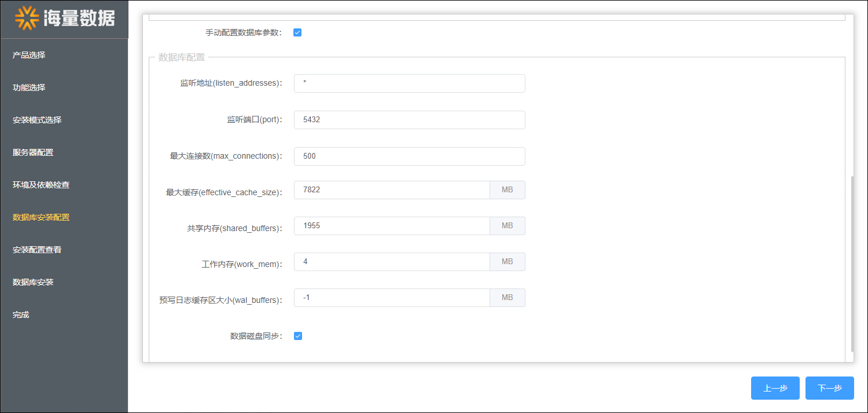The width and height of the screenshot is (868, 413).
Task: Edit the wal_buffers input field
Action: click(x=392, y=298)
